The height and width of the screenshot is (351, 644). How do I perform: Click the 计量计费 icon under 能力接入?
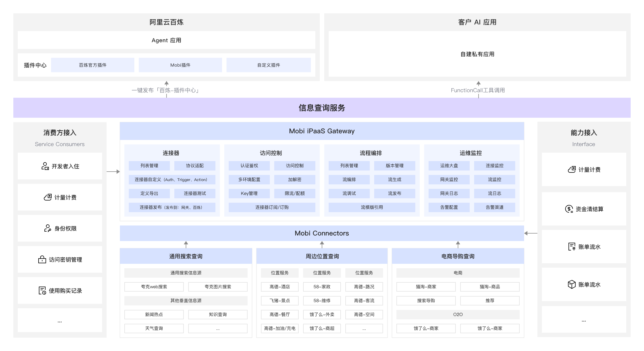572,170
